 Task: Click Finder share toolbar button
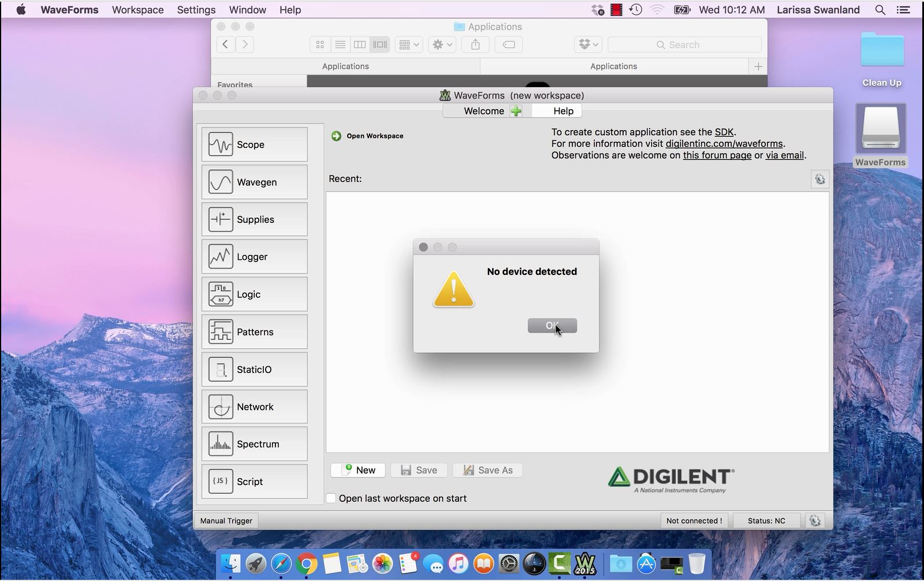[475, 44]
